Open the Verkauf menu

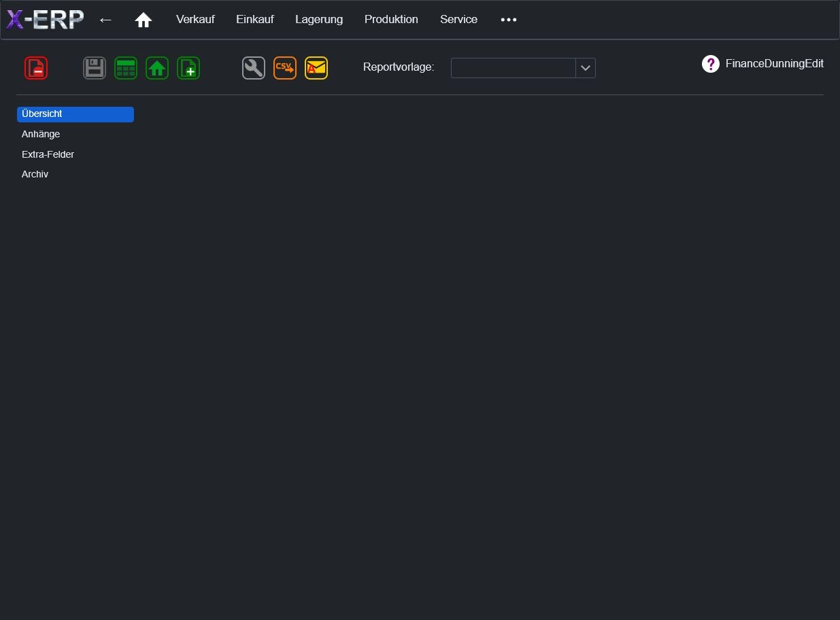coord(195,20)
